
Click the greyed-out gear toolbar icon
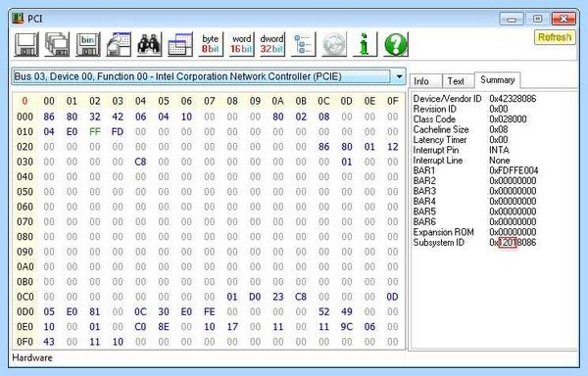[334, 45]
